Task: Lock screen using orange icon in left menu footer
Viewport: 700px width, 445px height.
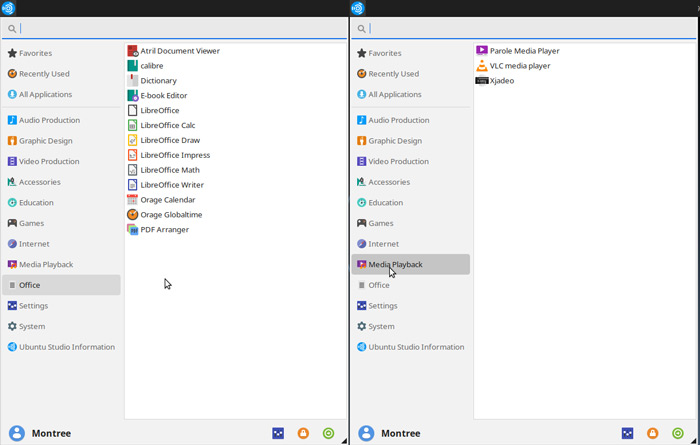Action: [x=303, y=433]
